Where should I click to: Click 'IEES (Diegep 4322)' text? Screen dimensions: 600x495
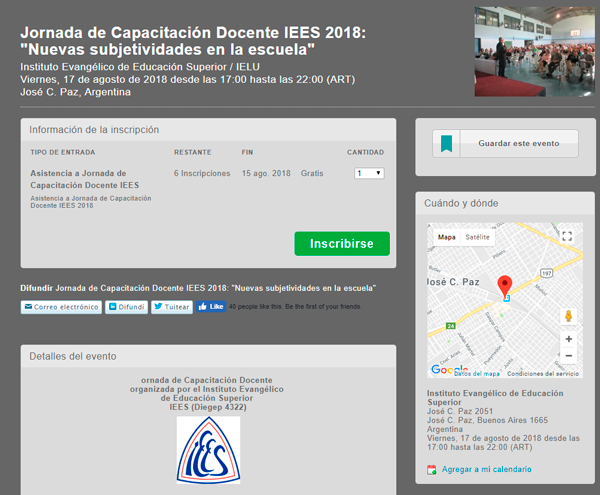pyautogui.click(x=208, y=407)
